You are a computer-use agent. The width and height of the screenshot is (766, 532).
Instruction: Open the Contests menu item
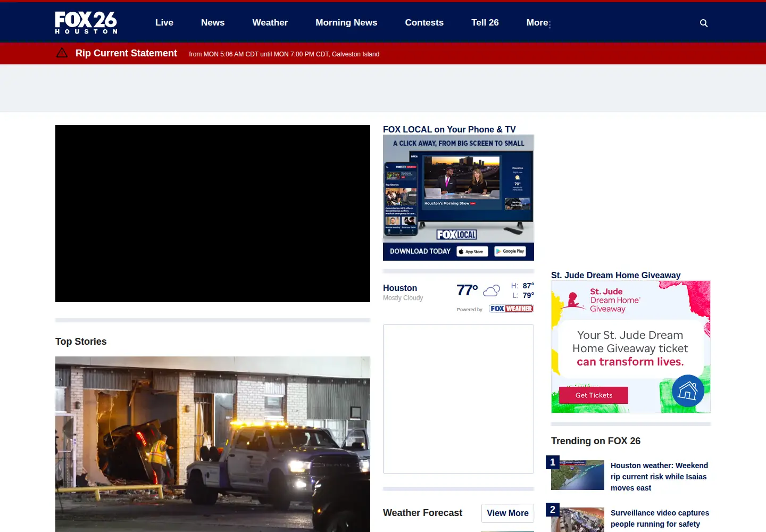pyautogui.click(x=424, y=22)
